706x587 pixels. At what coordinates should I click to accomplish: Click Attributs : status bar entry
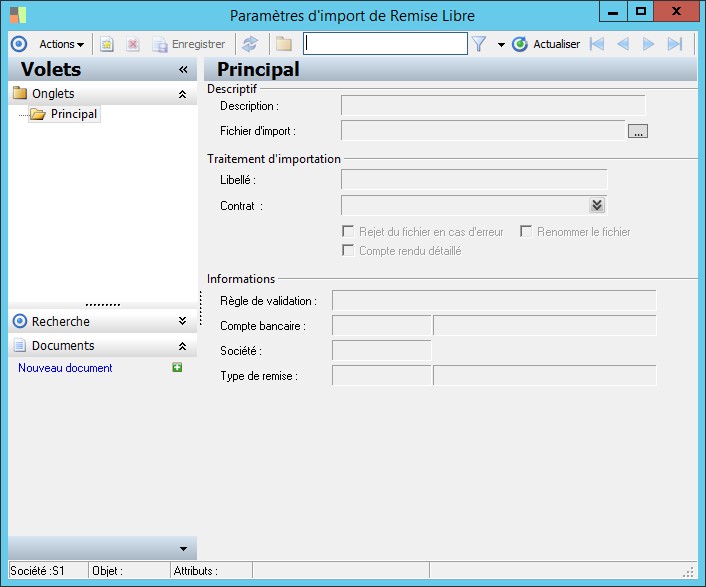tap(196, 571)
